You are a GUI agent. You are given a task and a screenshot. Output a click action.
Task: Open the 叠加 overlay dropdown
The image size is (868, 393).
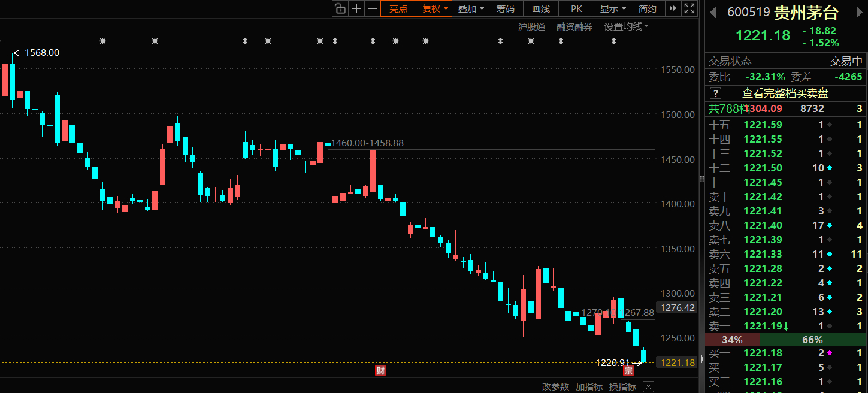tap(470, 8)
